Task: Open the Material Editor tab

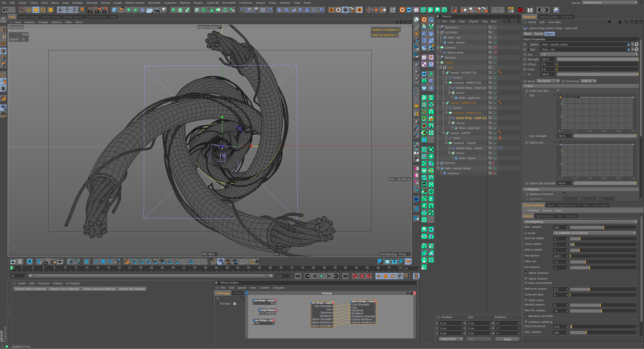Action: [549, 17]
